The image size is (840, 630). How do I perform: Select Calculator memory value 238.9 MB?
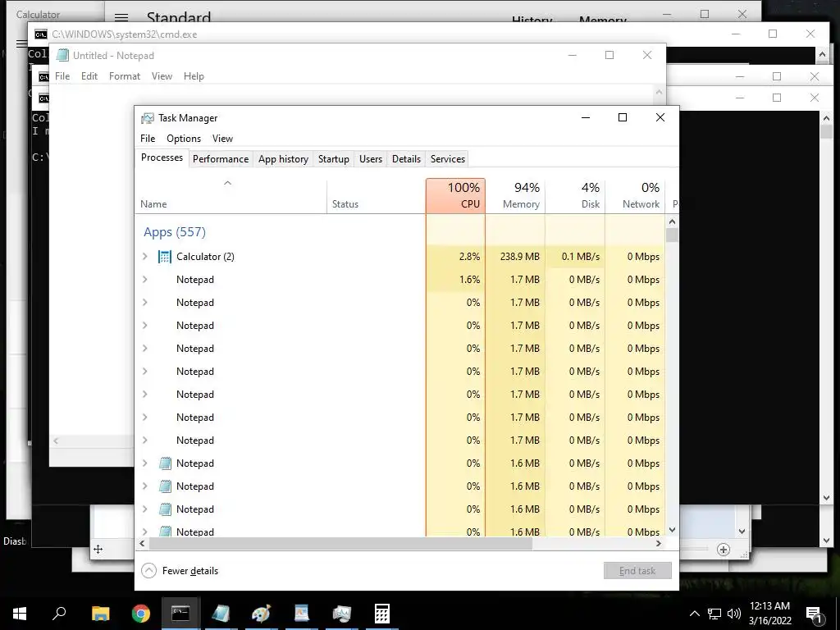click(519, 257)
